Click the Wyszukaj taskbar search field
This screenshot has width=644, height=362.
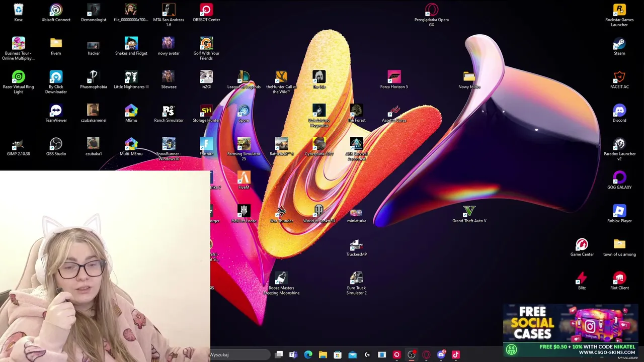pos(240,354)
